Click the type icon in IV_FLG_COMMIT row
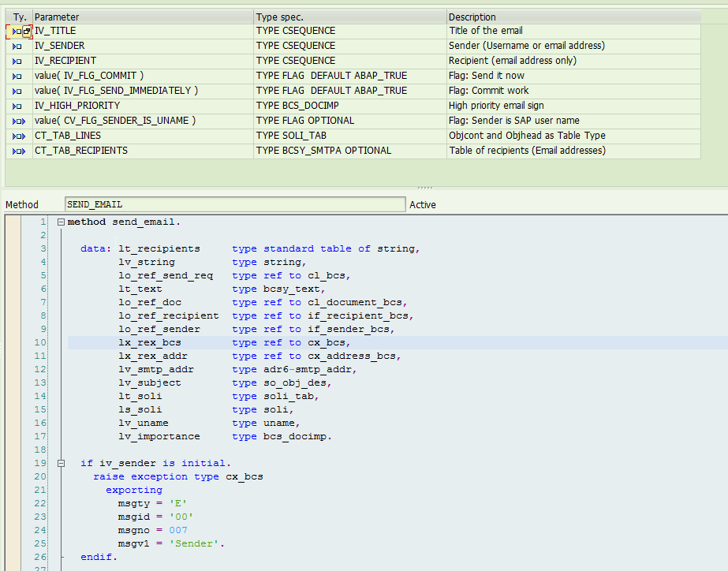 tap(17, 77)
